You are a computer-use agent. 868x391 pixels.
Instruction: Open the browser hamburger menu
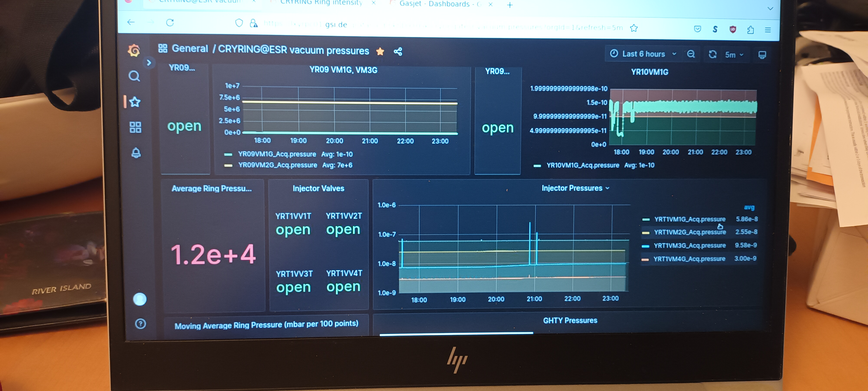point(768,30)
